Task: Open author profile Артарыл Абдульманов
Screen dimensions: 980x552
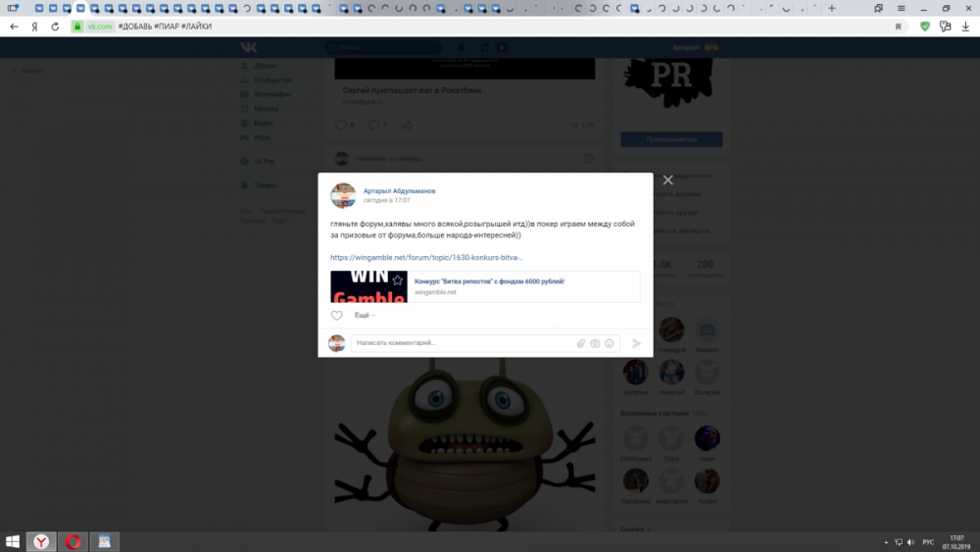Action: pos(399,190)
